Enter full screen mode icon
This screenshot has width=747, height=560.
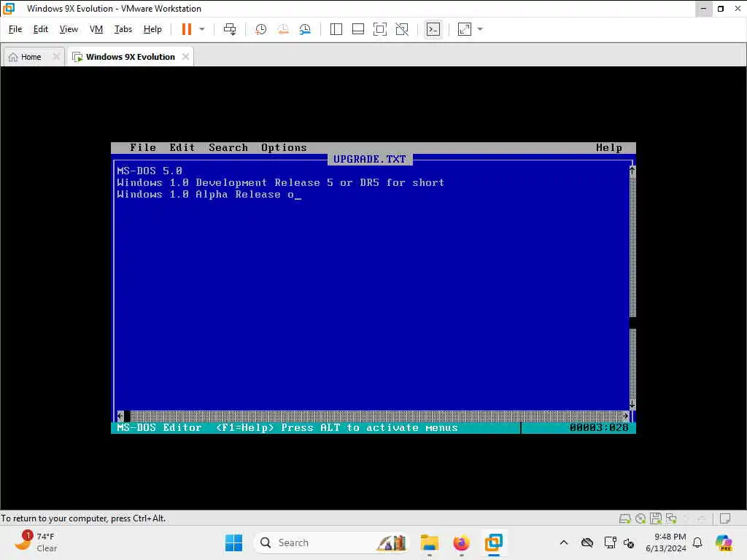point(379,29)
